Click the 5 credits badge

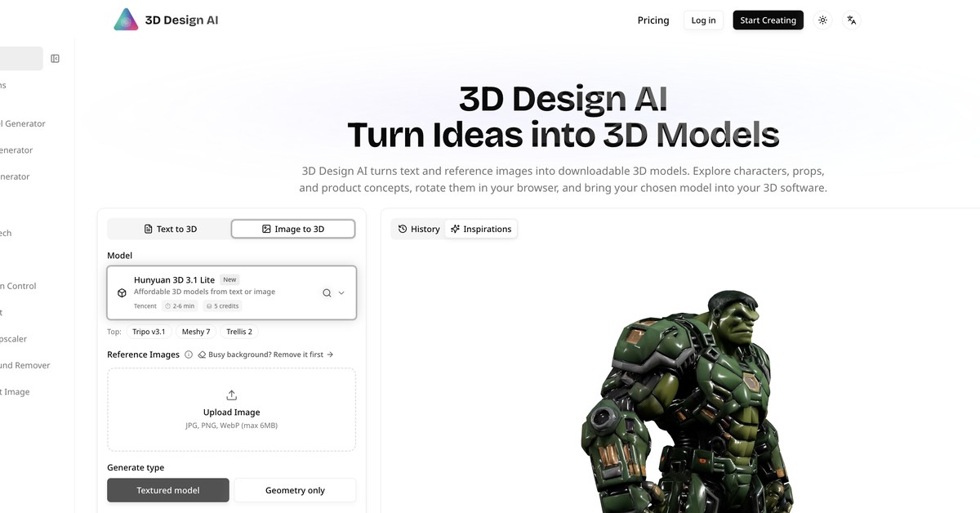tap(222, 306)
